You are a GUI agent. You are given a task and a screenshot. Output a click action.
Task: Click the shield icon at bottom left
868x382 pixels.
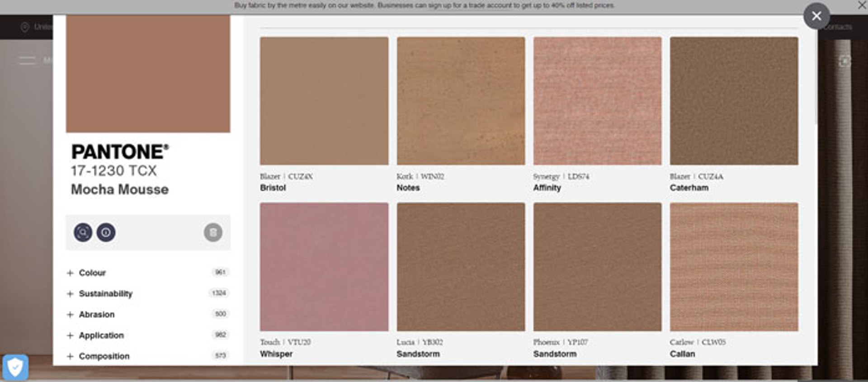click(x=15, y=367)
